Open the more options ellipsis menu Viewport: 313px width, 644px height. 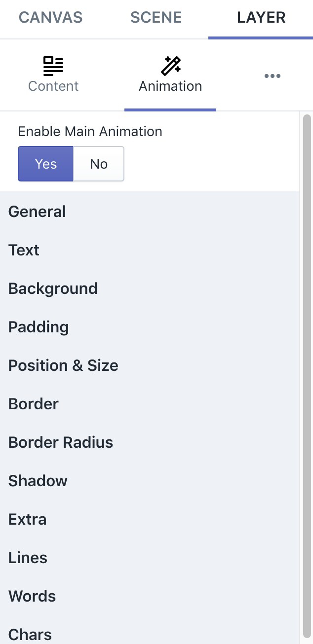tap(272, 75)
